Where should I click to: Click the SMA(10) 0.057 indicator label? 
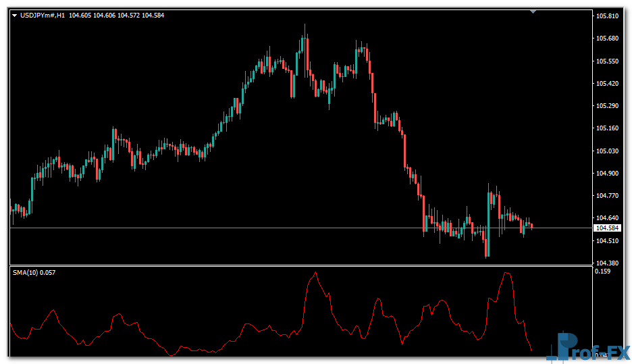point(34,272)
